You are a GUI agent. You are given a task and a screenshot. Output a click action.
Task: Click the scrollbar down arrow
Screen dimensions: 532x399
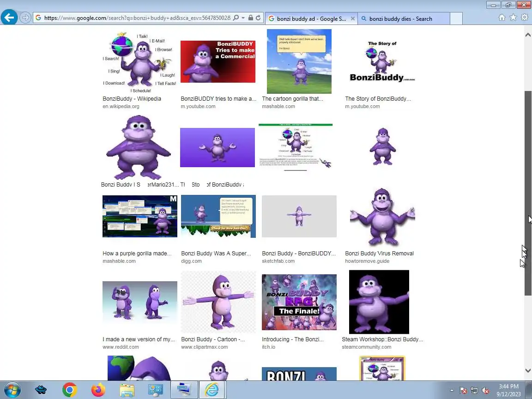[528, 370]
